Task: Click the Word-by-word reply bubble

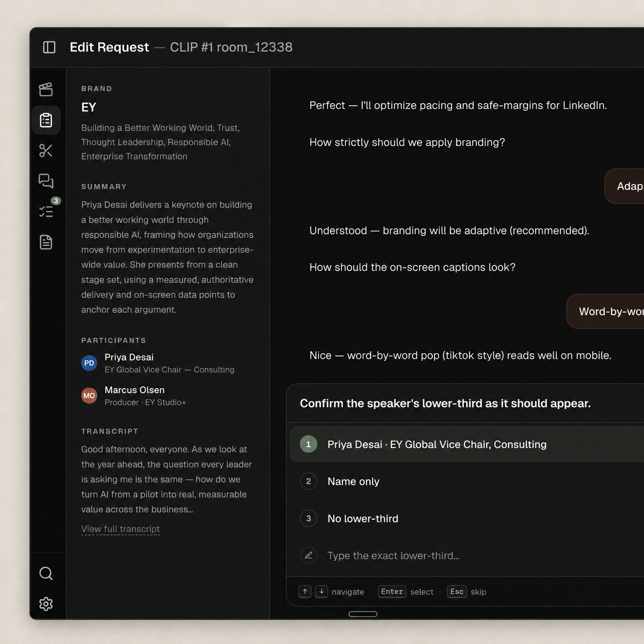Action: pyautogui.click(x=605, y=311)
